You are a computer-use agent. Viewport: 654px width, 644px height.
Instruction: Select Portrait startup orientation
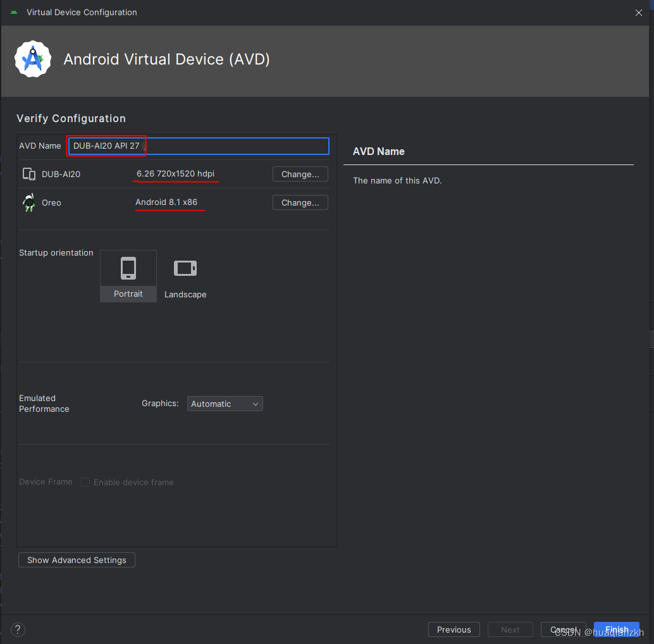[128, 276]
